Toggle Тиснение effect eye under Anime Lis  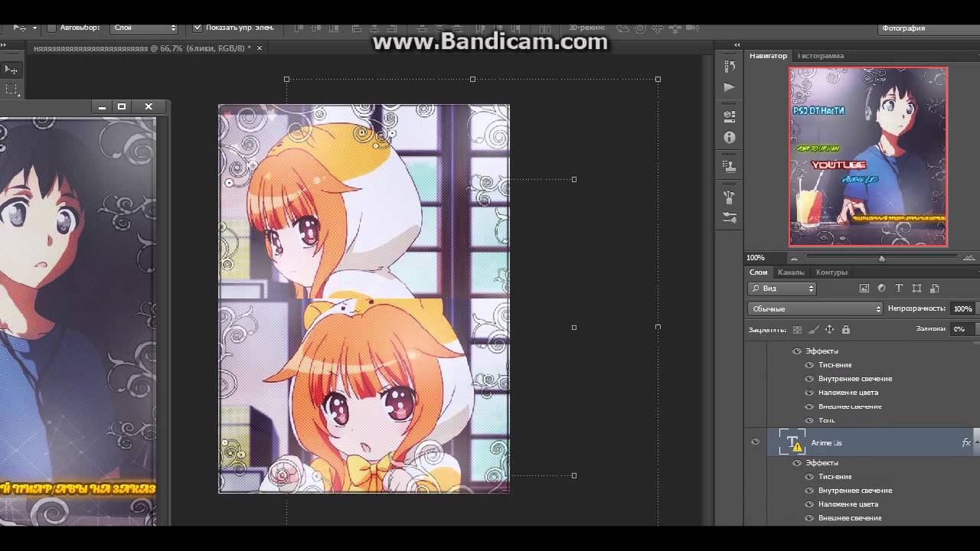coord(809,477)
